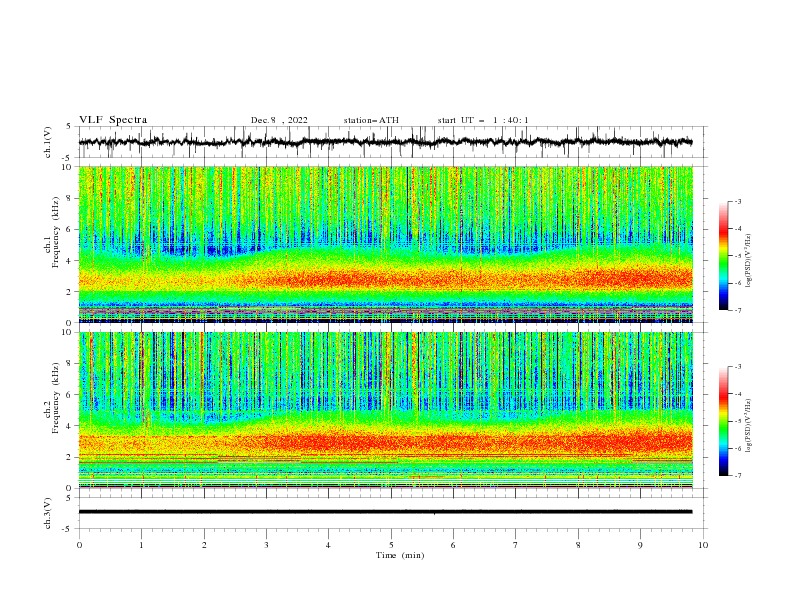Click the log(PSD) label beside ch.2 colorbar

pyautogui.click(x=749, y=425)
